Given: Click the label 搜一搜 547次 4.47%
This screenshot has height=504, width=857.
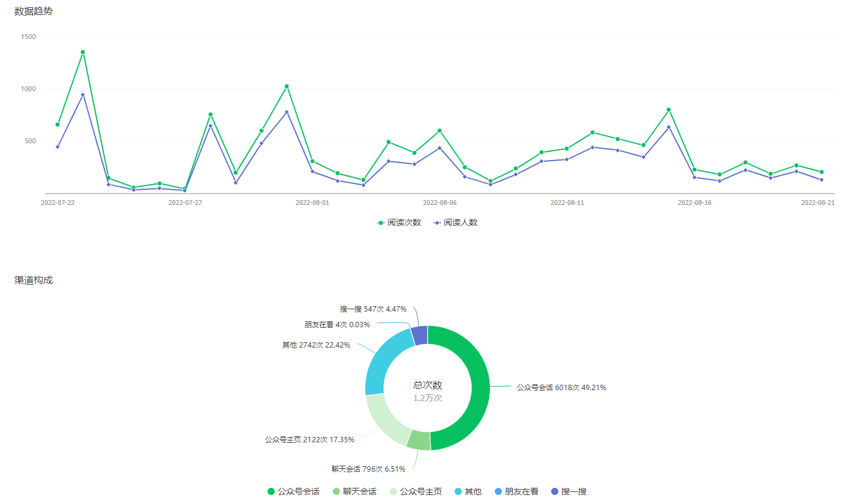Looking at the screenshot, I should click(x=373, y=309).
